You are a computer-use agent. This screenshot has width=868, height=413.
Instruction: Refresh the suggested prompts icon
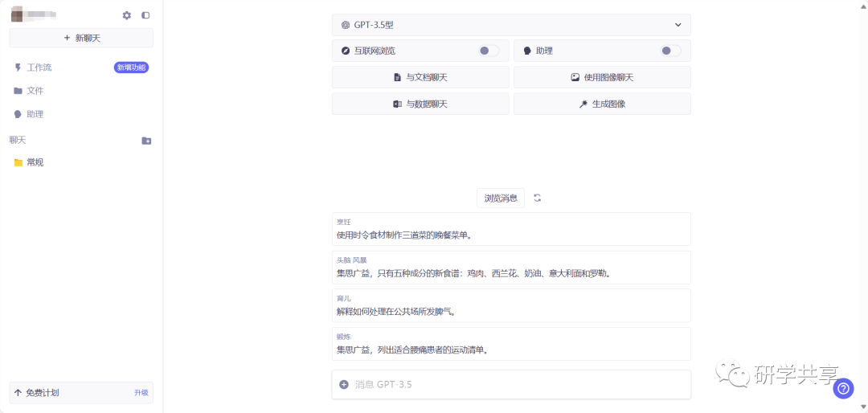coord(537,198)
